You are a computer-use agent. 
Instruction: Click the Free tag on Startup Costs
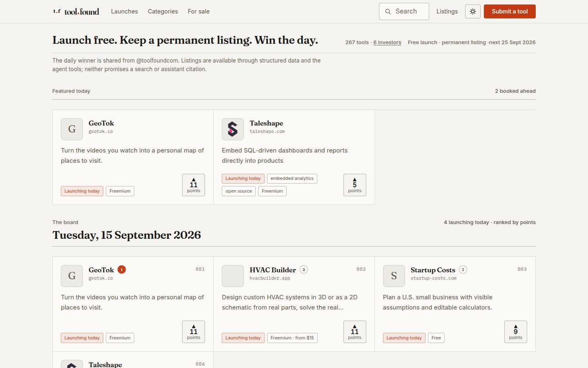[x=437, y=338]
